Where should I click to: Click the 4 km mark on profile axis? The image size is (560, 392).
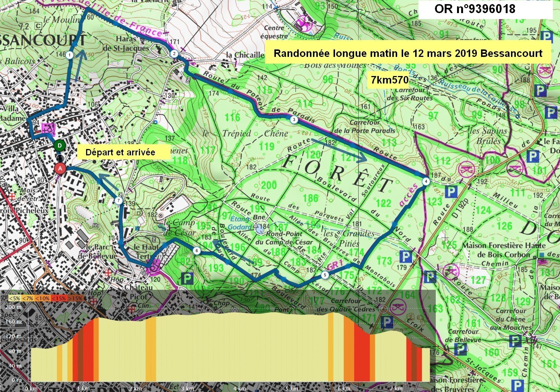click(x=240, y=389)
